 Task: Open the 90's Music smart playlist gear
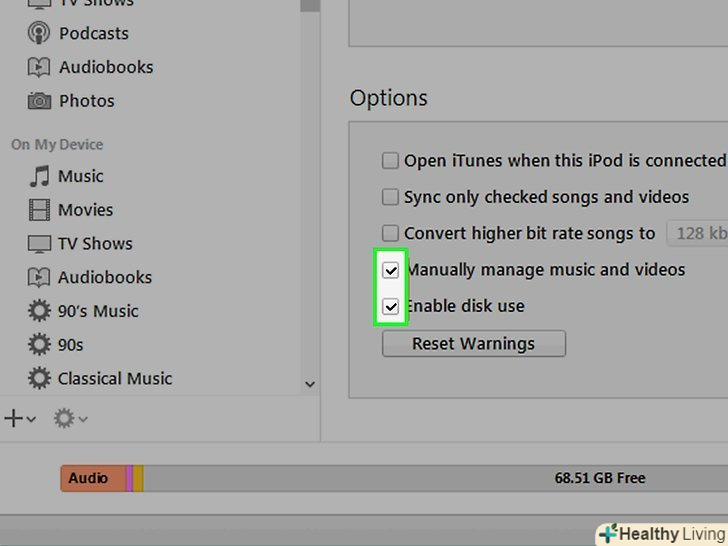[39, 311]
